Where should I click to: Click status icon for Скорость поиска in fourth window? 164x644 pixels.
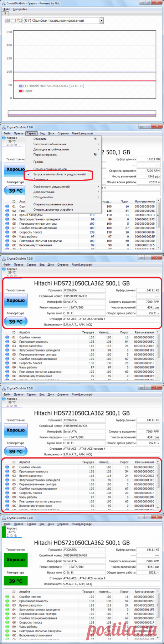7,493
